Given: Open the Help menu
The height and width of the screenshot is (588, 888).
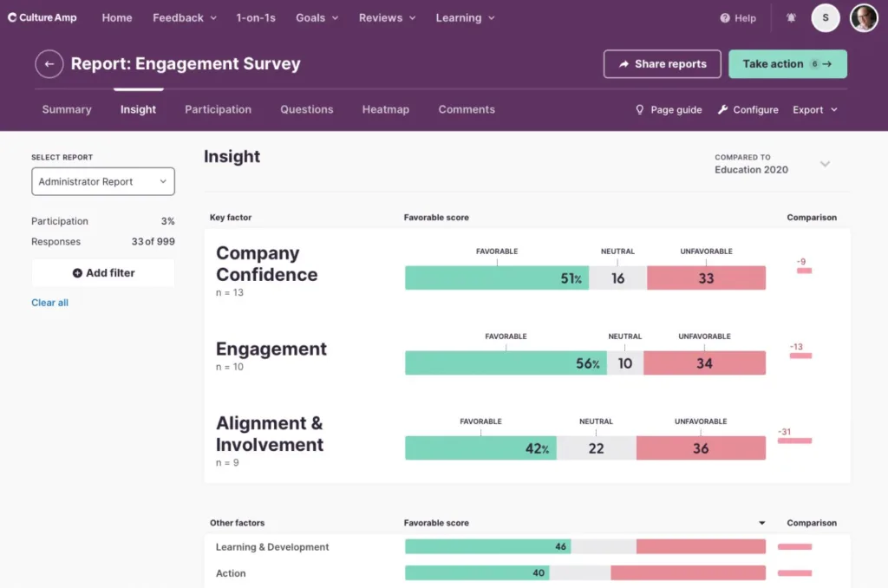Looking at the screenshot, I should (x=736, y=17).
